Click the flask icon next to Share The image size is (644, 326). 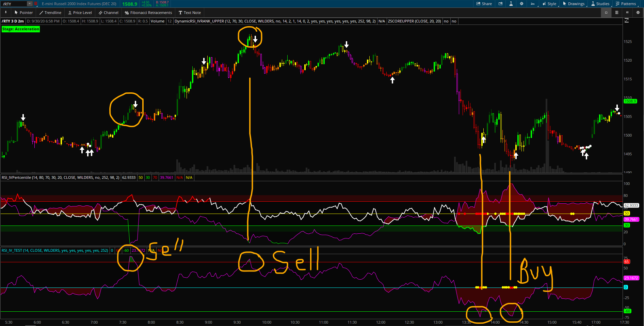(511, 4)
